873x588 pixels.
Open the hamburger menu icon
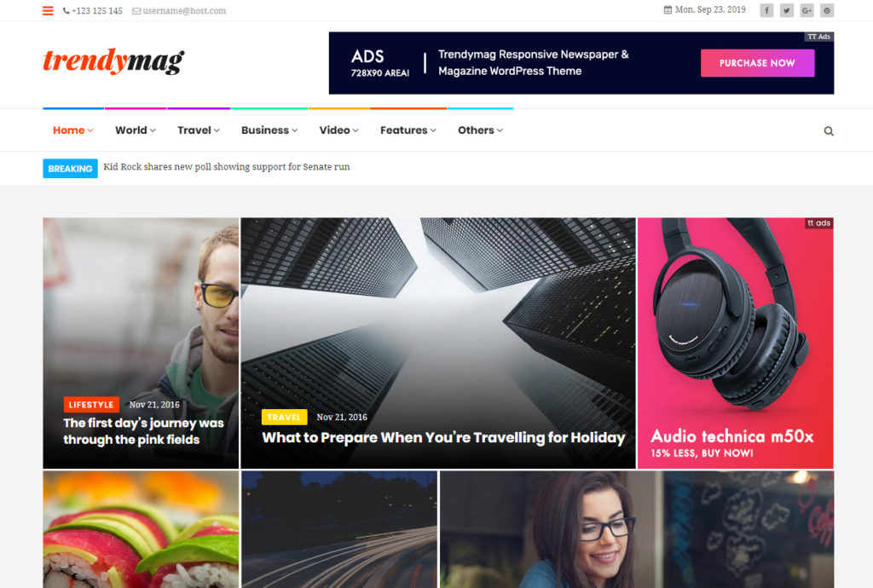tap(48, 10)
